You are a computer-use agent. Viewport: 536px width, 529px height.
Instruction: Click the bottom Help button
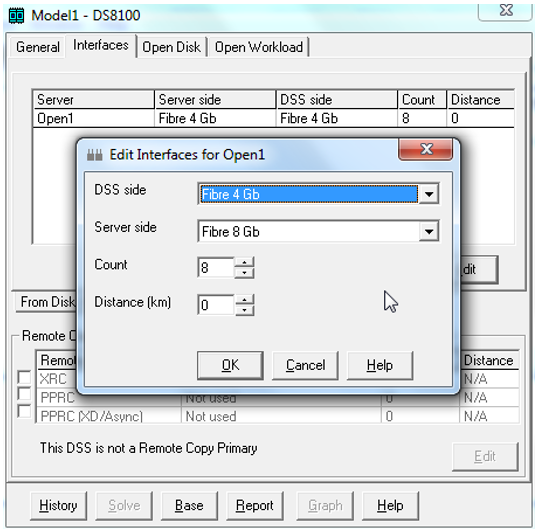[x=390, y=506]
